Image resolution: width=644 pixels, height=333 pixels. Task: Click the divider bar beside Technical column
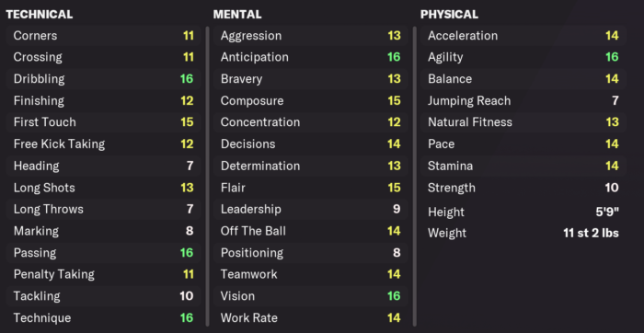coord(207,177)
